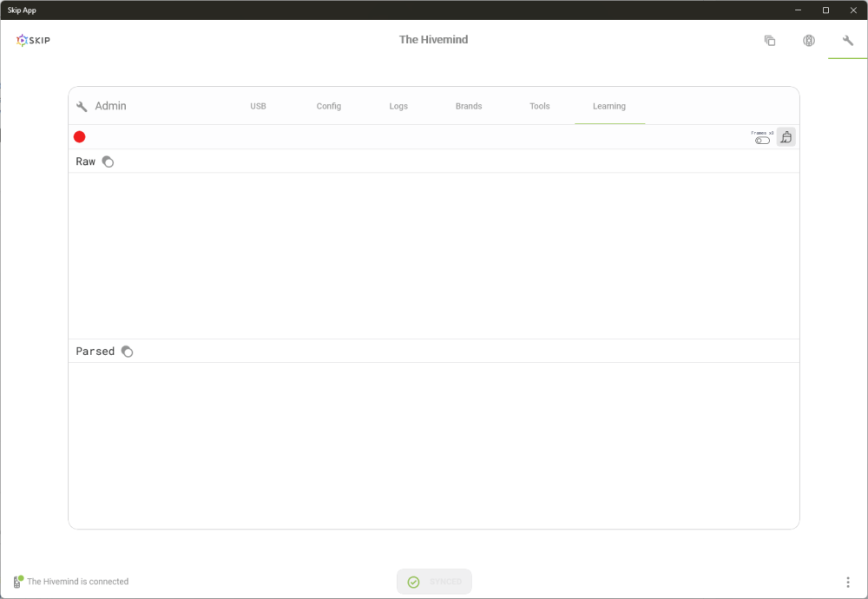Open the stacked windows icon in the header

coord(769,41)
